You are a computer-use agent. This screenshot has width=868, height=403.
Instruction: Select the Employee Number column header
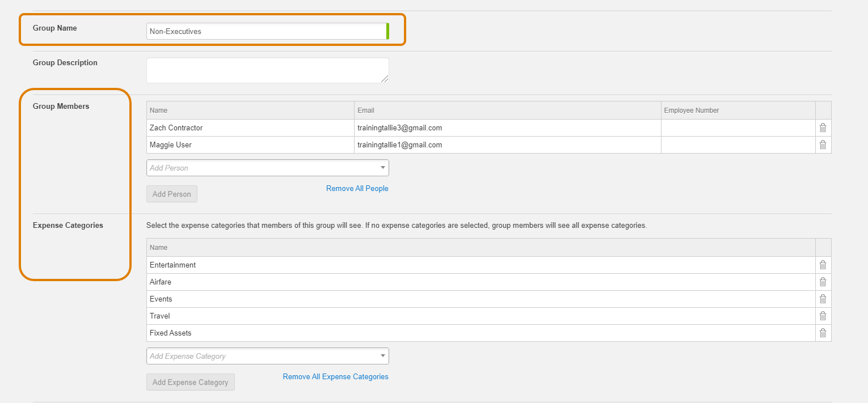click(x=738, y=111)
